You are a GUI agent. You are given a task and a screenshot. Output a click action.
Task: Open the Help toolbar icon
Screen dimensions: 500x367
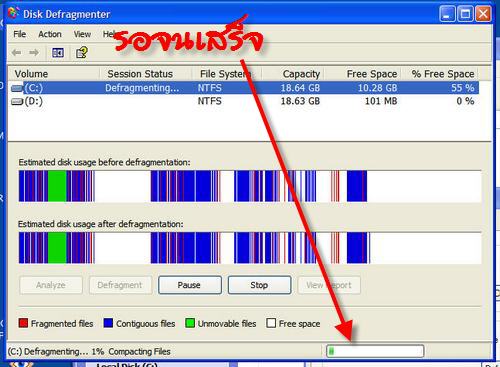coord(82,53)
